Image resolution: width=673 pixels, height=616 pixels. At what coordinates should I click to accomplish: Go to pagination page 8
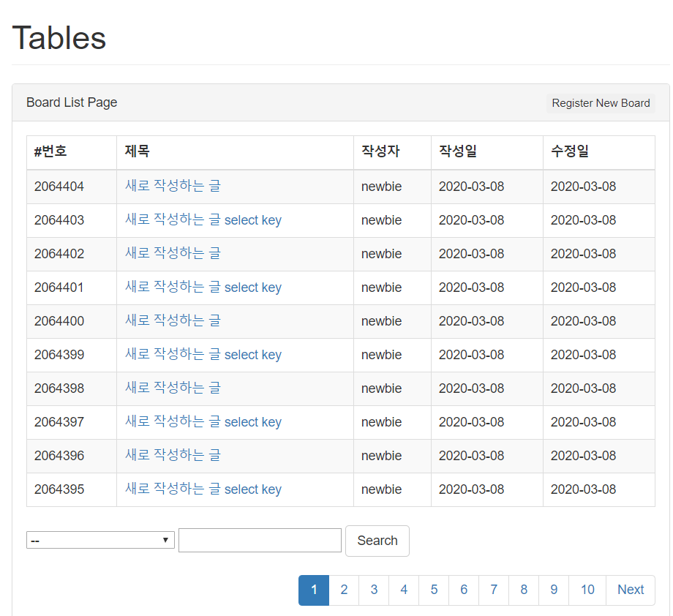click(524, 590)
